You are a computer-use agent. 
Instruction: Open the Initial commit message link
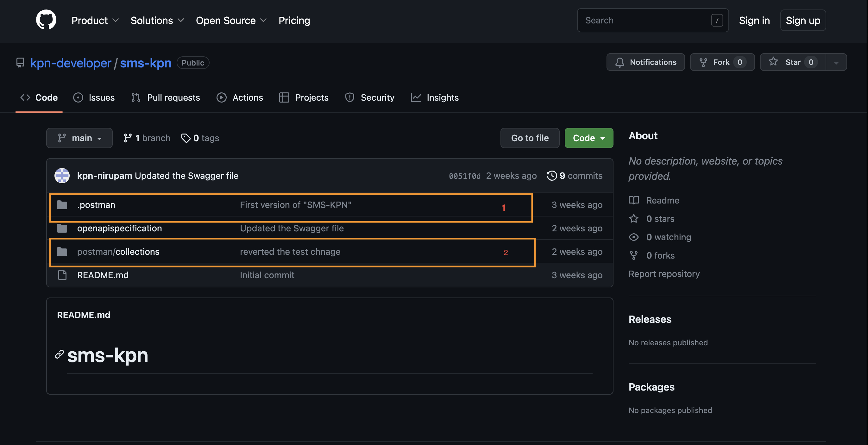[267, 275]
